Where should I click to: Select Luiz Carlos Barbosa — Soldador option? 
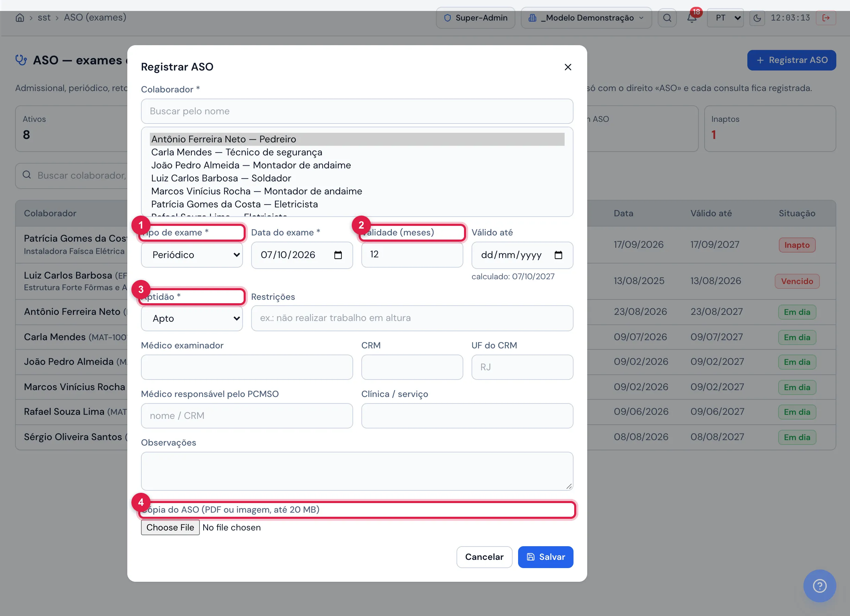tap(357, 178)
